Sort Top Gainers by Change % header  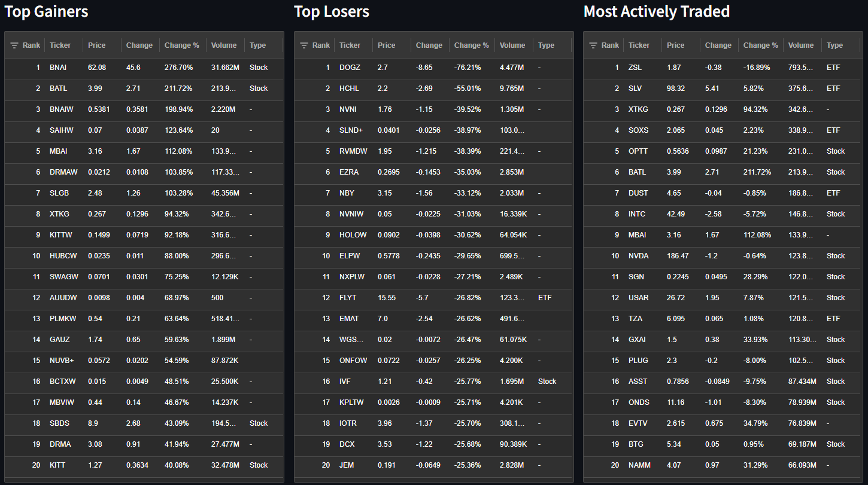[182, 45]
